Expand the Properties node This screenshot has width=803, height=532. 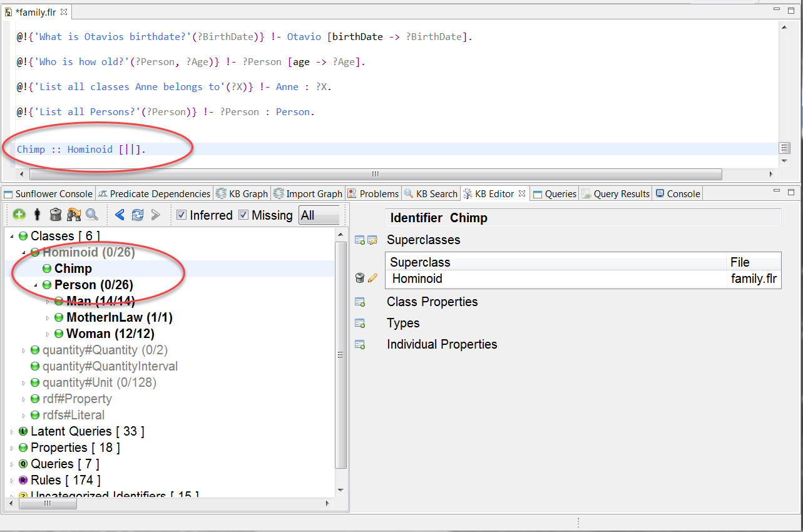tap(12, 448)
